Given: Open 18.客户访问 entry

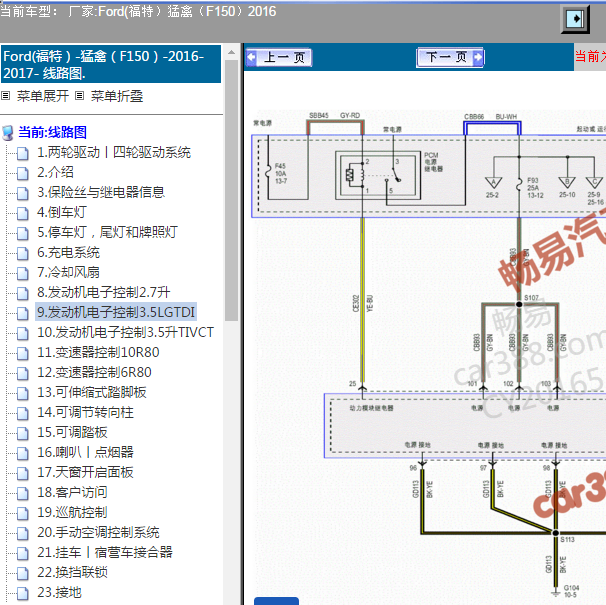Looking at the screenshot, I should tap(72, 493).
